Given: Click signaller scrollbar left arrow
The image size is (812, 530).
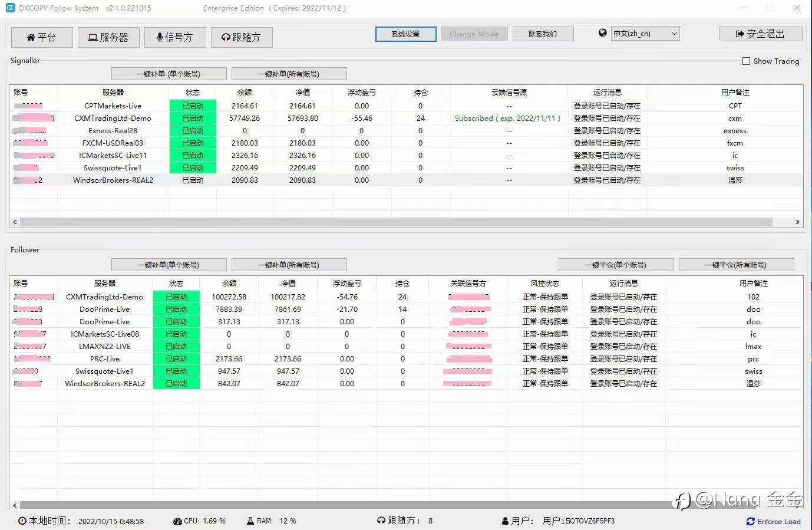Looking at the screenshot, I should (x=15, y=222).
